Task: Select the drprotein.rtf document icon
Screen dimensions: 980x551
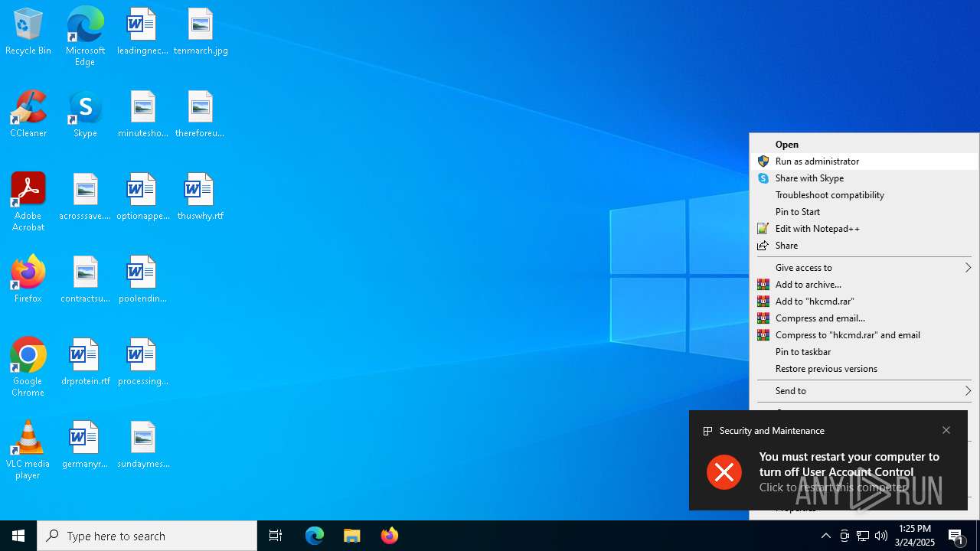Action: click(x=85, y=363)
